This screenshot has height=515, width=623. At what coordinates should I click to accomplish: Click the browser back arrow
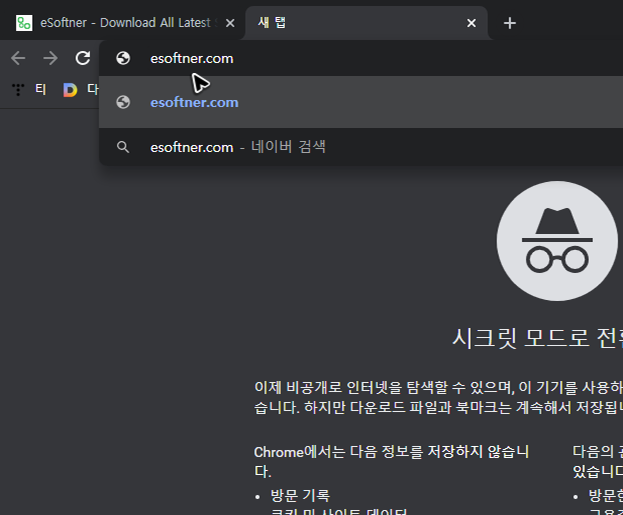18,58
